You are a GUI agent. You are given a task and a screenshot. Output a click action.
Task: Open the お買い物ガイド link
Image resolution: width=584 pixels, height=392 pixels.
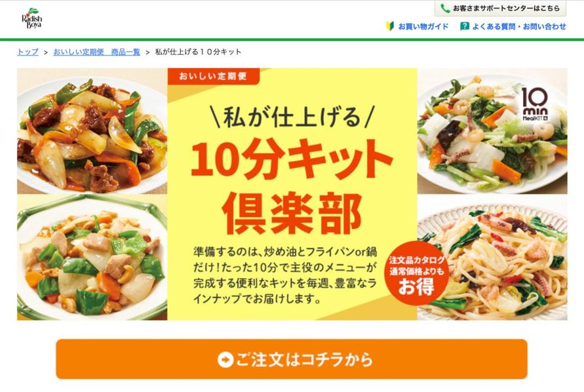point(423,26)
